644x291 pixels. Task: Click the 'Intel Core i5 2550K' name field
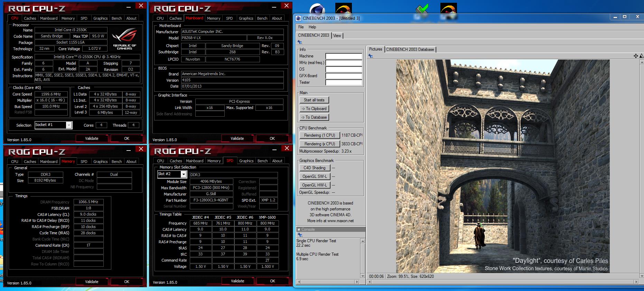click(71, 30)
